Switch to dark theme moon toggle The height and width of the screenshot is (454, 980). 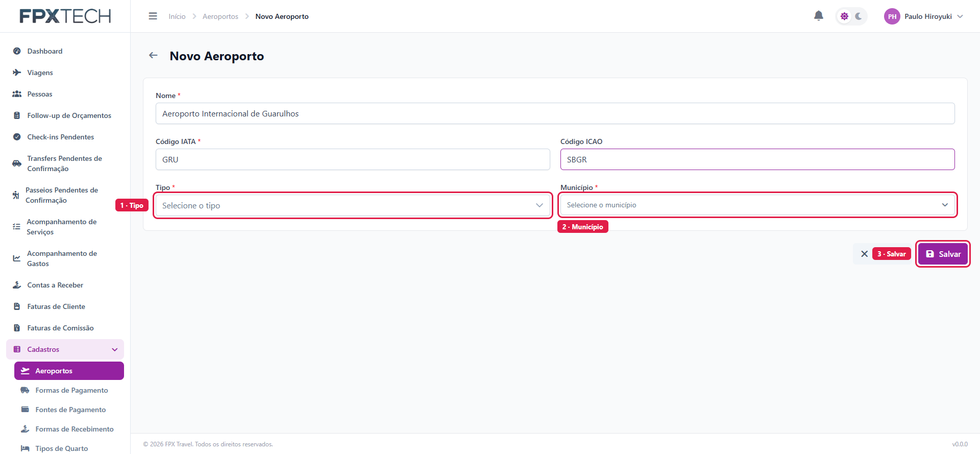[859, 16]
